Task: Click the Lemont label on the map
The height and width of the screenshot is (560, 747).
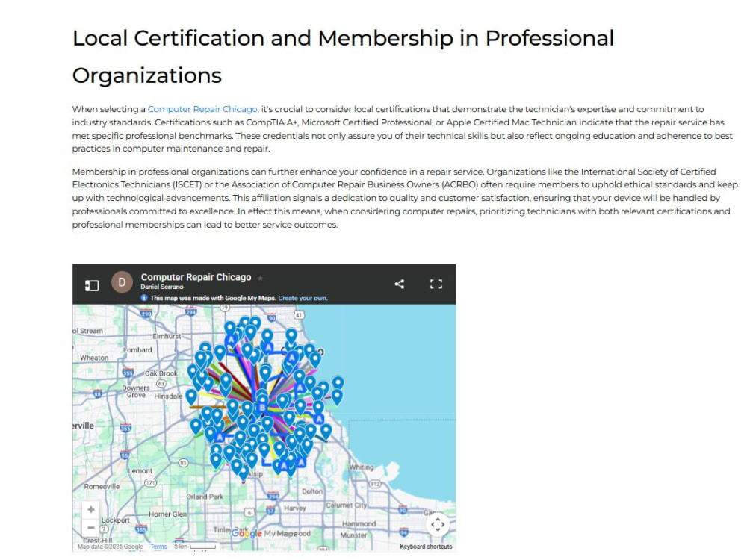Action: (140, 471)
